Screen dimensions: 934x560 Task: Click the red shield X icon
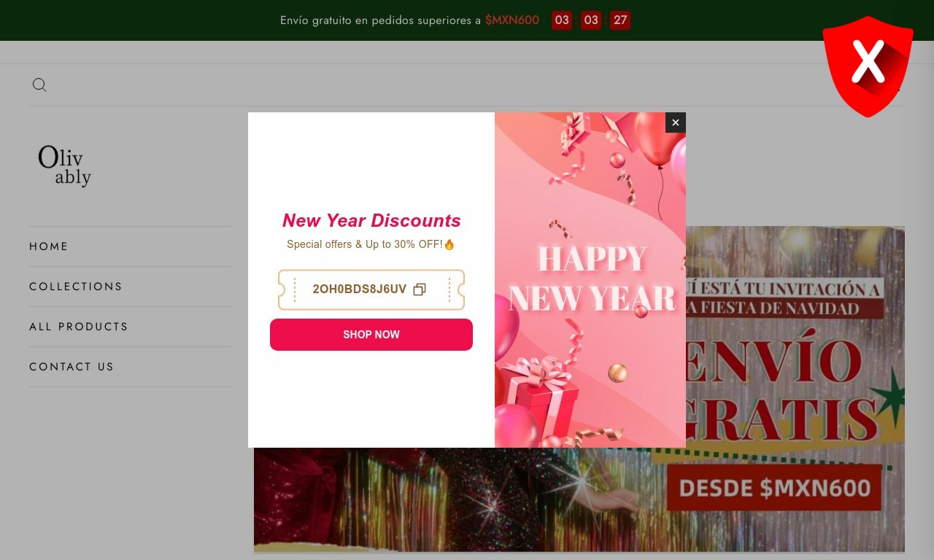pyautogui.click(x=868, y=66)
